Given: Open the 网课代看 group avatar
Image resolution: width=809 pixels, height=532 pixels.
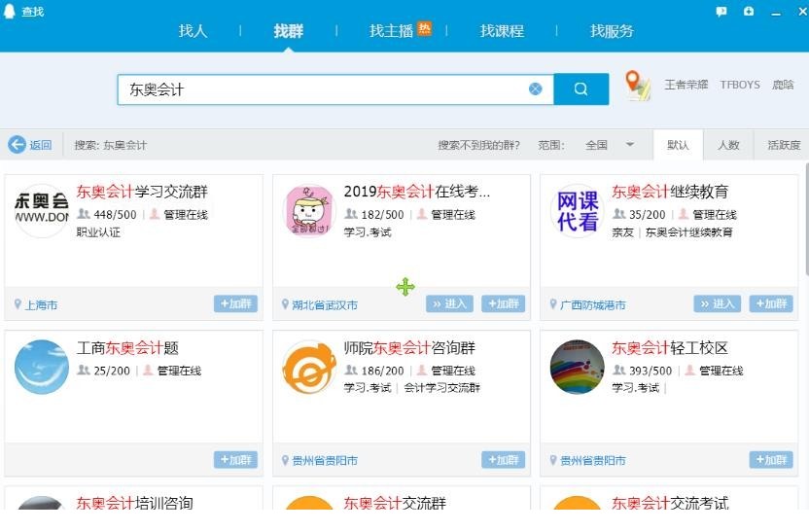Looking at the screenshot, I should pyautogui.click(x=577, y=210).
